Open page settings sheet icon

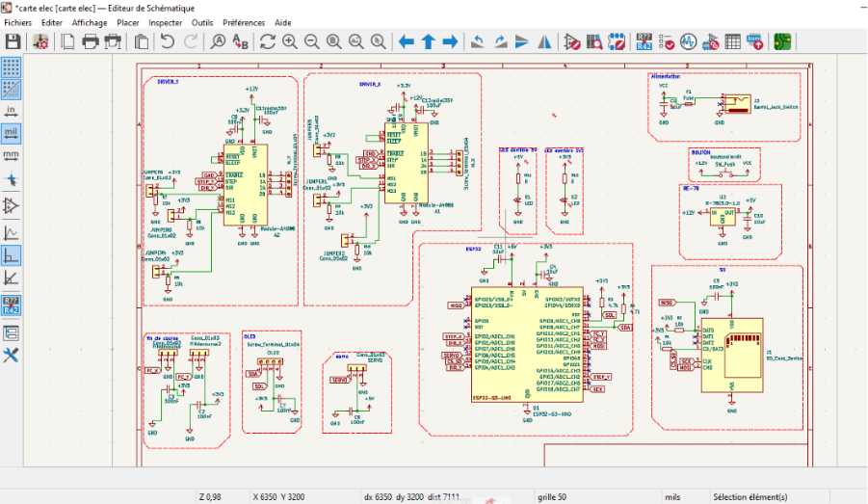(67, 41)
